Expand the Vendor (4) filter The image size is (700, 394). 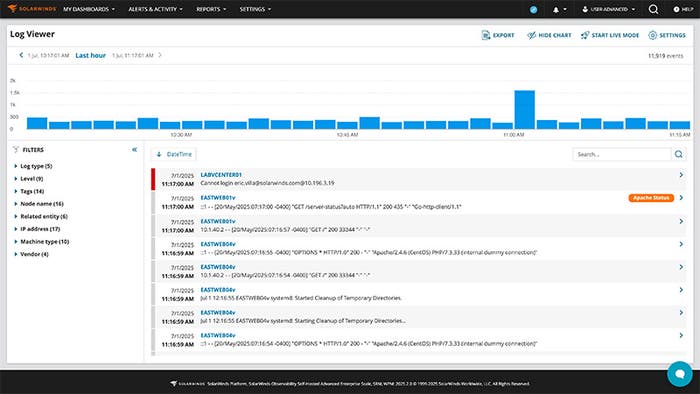tap(31, 254)
